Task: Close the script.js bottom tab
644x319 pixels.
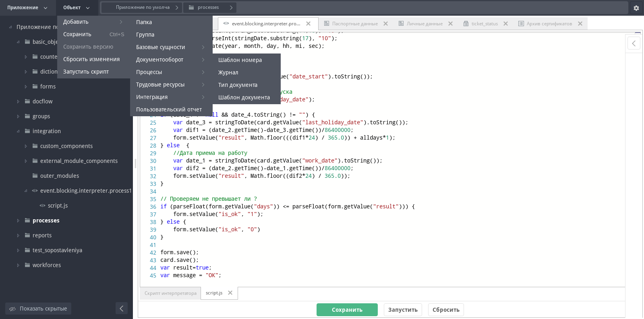Action: [230, 293]
